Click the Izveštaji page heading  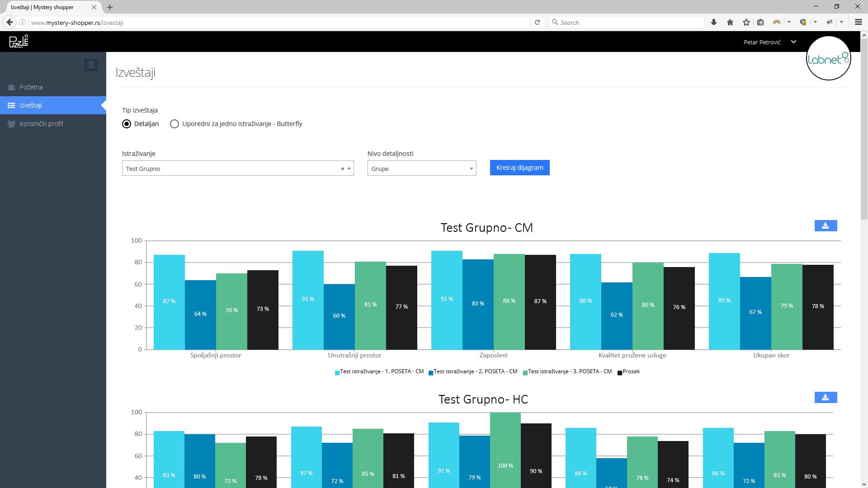point(136,72)
